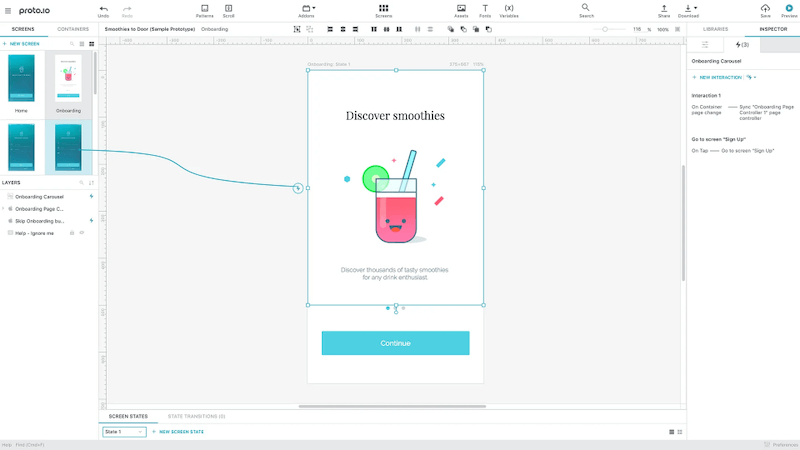Switch to the Containers tab
800x450 pixels.
(x=72, y=29)
